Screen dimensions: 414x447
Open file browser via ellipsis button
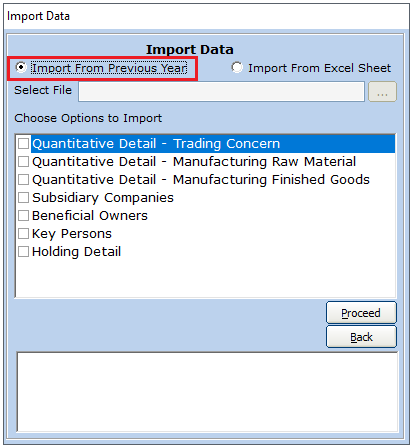382,92
